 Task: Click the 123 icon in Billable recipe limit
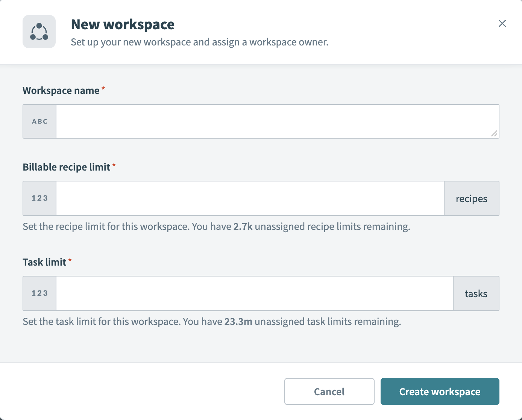point(39,198)
